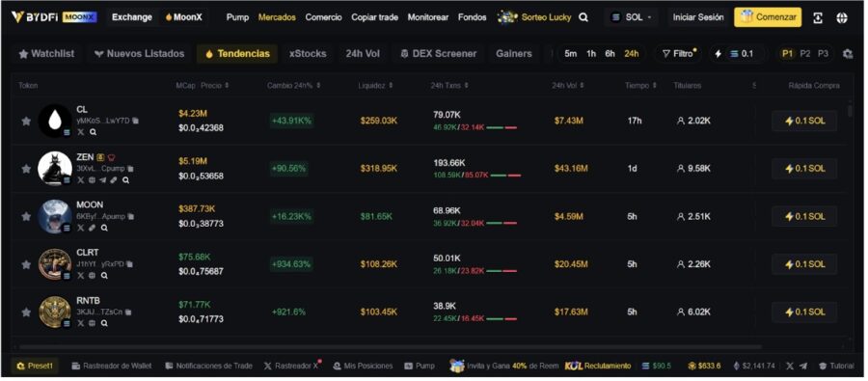Open the X profile for RNTB

(81, 323)
